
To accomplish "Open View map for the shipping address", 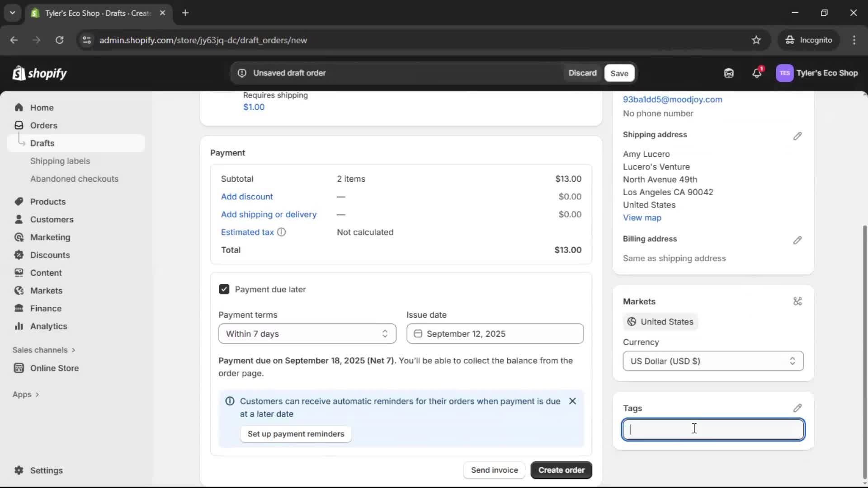I will point(642,217).
